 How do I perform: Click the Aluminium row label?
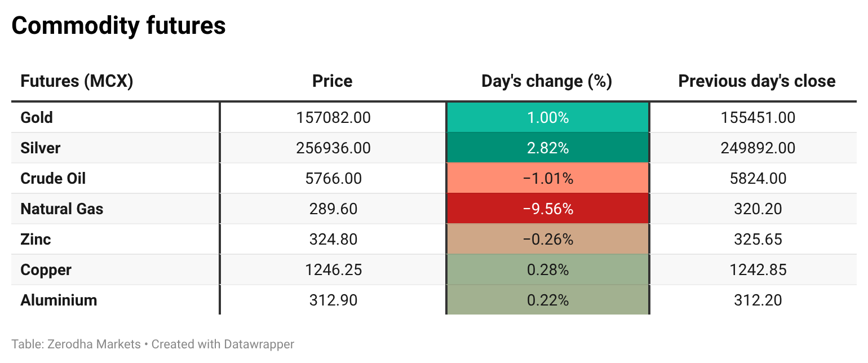click(59, 300)
